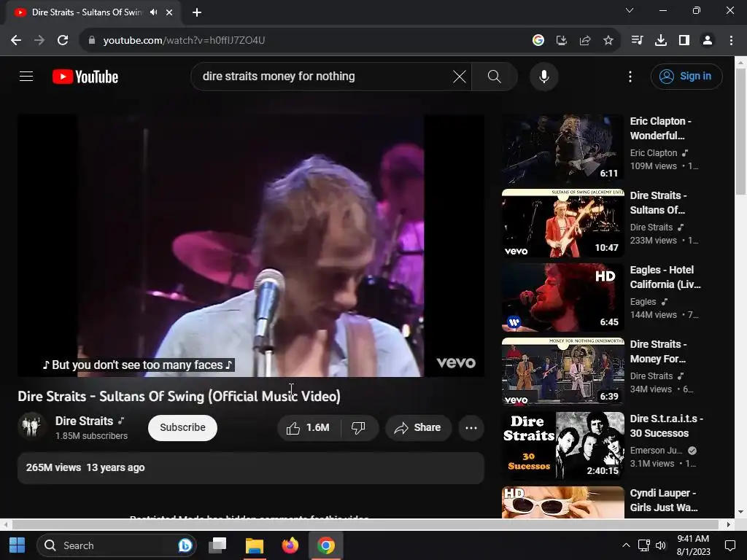Expand the 265M views description box
Viewport: 747px width, 560px height.
[251, 467]
